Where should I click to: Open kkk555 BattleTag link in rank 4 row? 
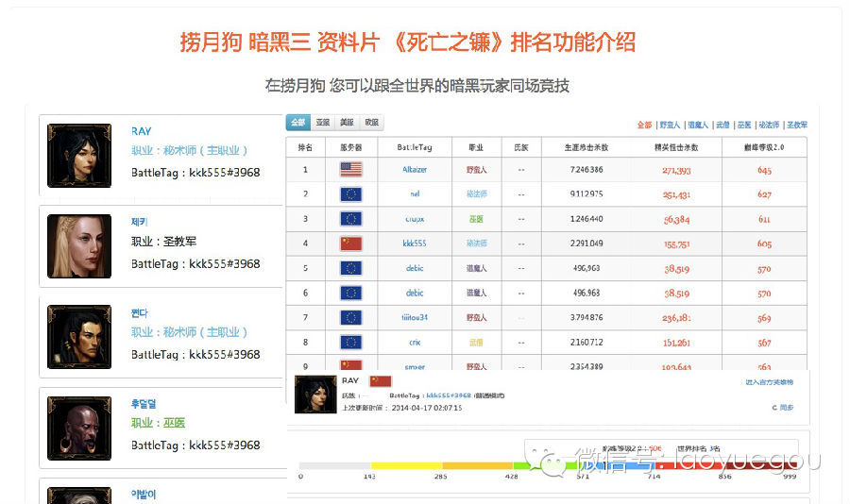415,244
